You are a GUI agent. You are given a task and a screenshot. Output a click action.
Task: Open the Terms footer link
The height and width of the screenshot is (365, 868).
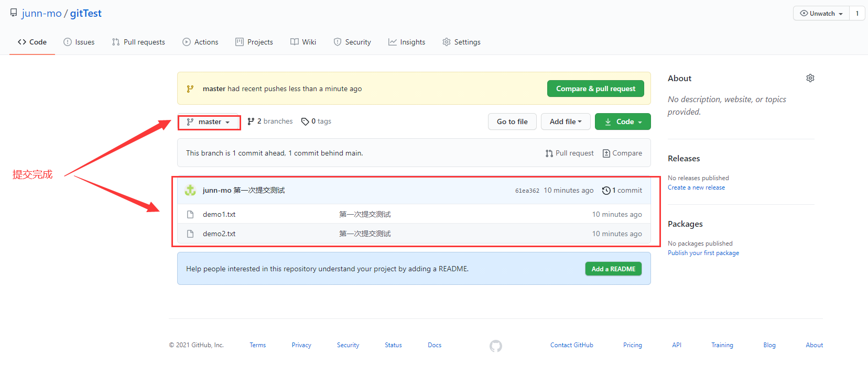(x=257, y=345)
